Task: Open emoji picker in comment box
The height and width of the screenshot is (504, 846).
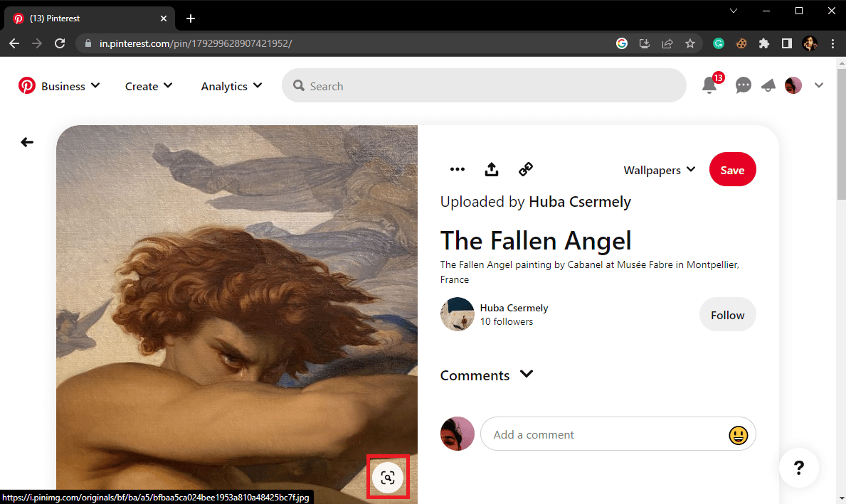Action: [x=738, y=435]
